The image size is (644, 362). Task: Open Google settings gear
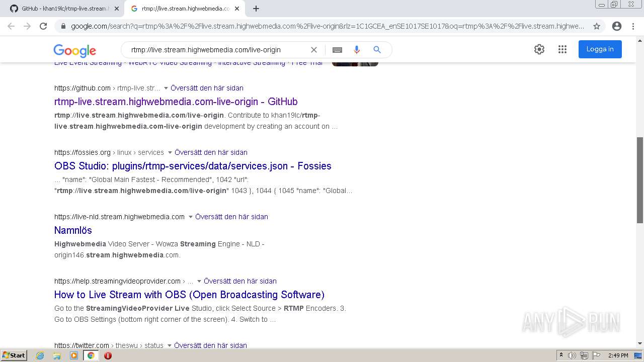coord(539,49)
